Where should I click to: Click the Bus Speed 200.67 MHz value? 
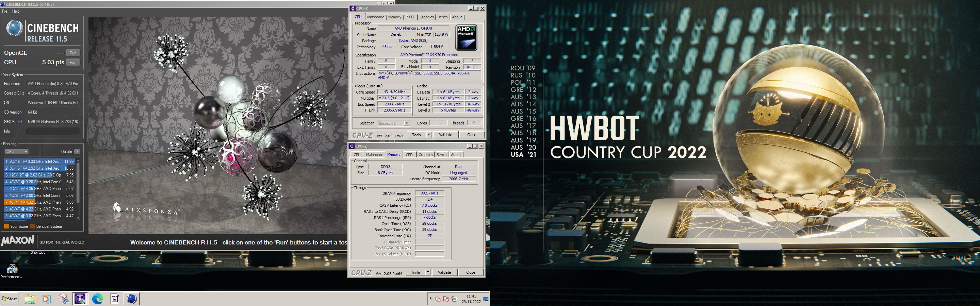(394, 104)
